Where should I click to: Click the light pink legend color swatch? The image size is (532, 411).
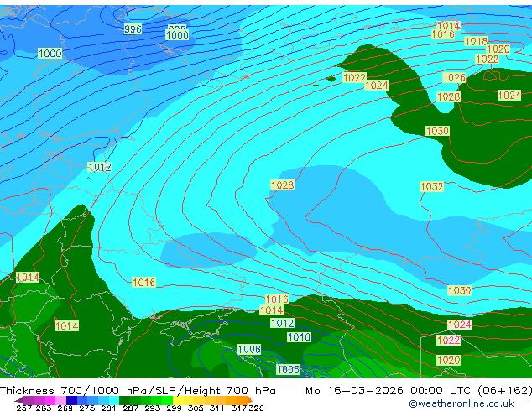click(x=60, y=400)
